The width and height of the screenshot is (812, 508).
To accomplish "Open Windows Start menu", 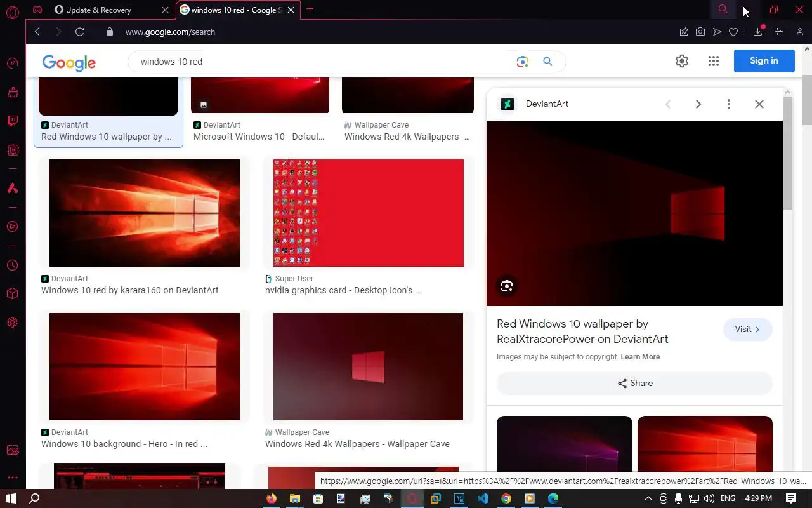I will [x=11, y=498].
